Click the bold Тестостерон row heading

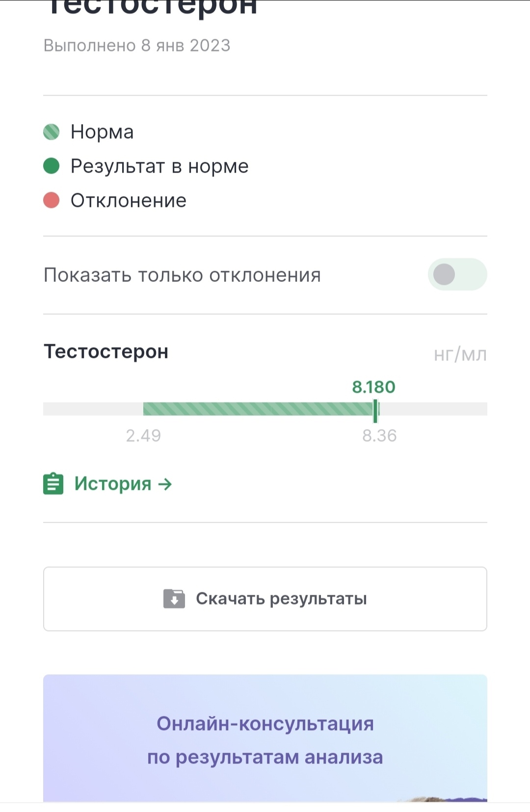point(106,352)
